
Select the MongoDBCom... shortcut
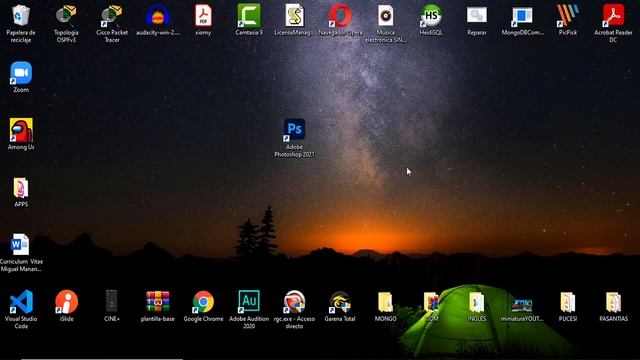(522, 16)
